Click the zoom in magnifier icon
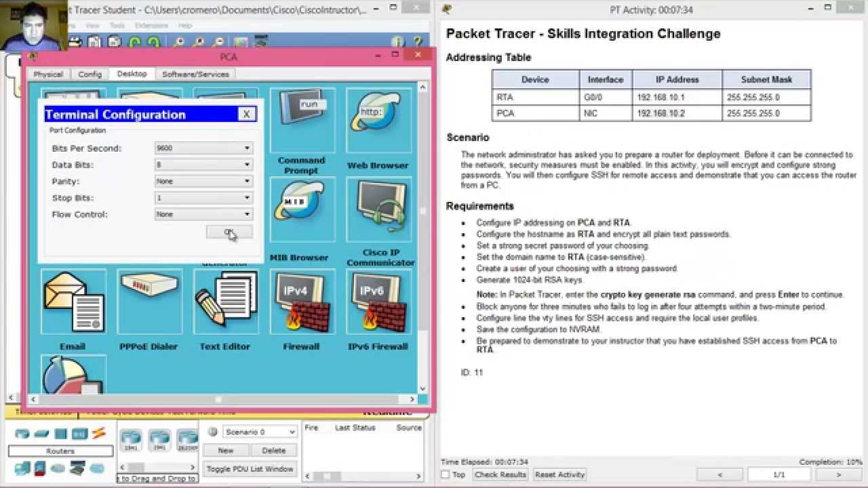The width and height of the screenshot is (868, 488). [x=179, y=42]
